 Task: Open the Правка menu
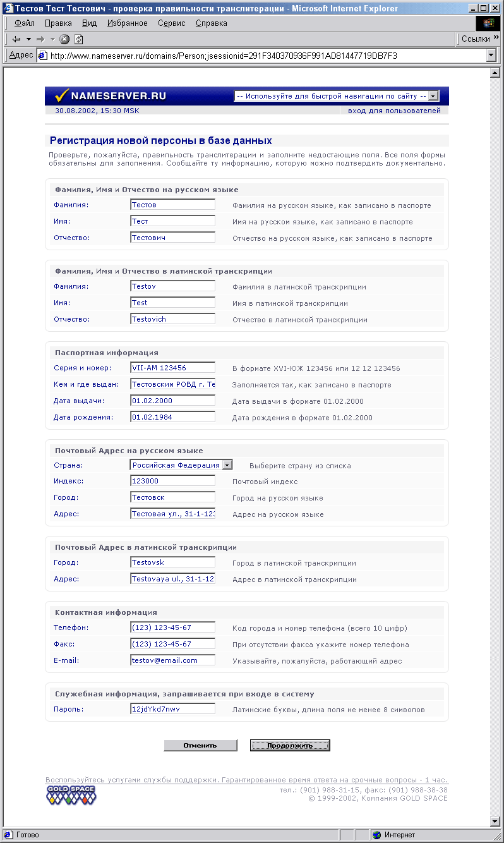tap(59, 23)
